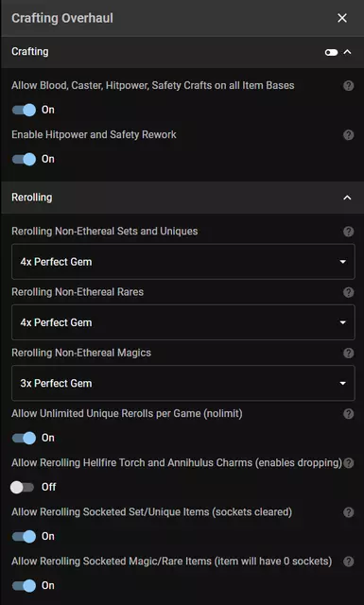Screen dimensions: 364x605
Task: Open Non-Ethereal Rares reroll cost dropdown
Action: pyautogui.click(x=183, y=322)
